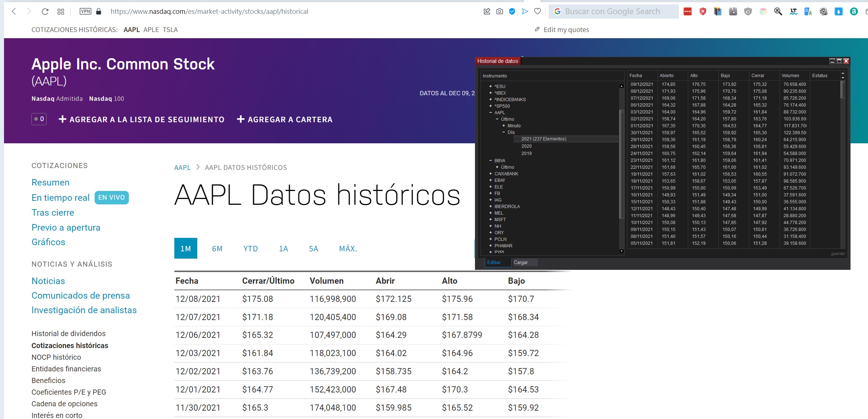The height and width of the screenshot is (419, 868).
Task: Toggle the VPN badge in address bar
Action: (86, 12)
